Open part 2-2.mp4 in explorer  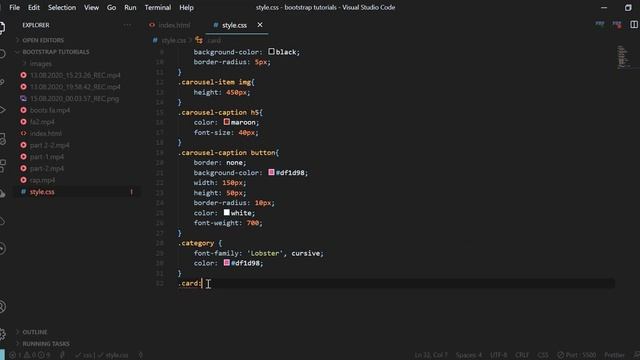coord(49,145)
